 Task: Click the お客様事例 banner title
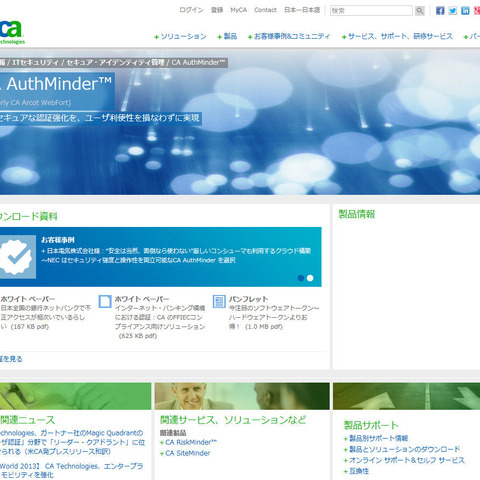pos(58,240)
